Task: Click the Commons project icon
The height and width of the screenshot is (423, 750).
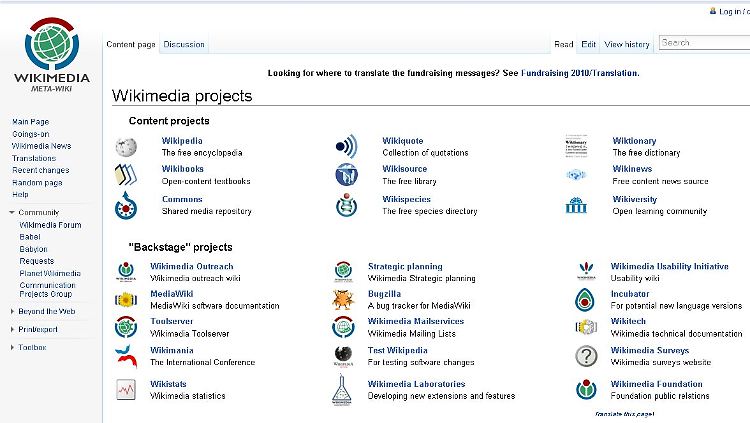Action: point(125,206)
